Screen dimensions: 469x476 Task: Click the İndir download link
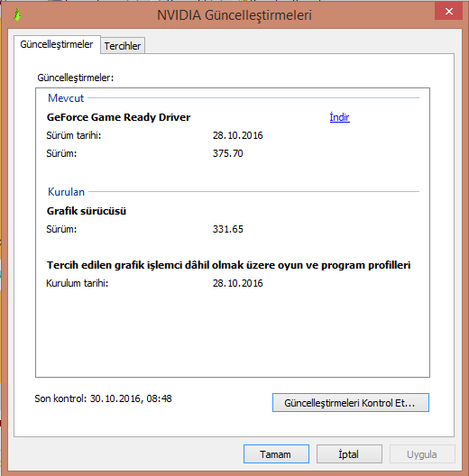coord(340,117)
